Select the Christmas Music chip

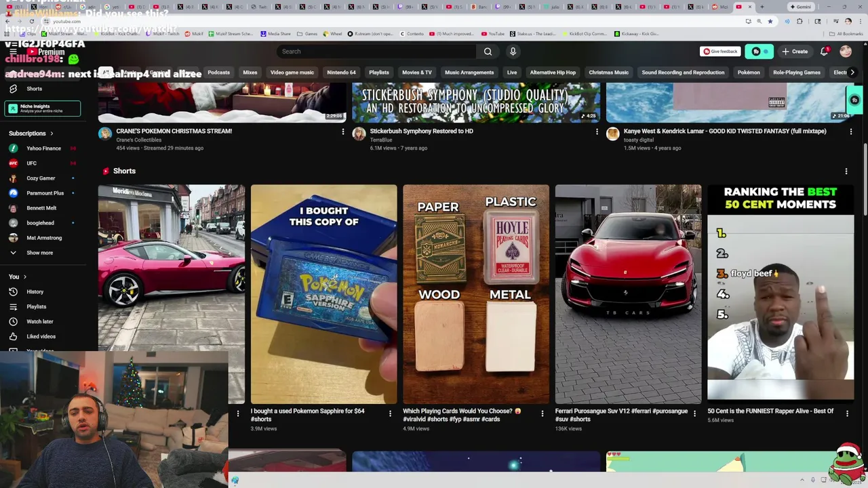point(609,73)
